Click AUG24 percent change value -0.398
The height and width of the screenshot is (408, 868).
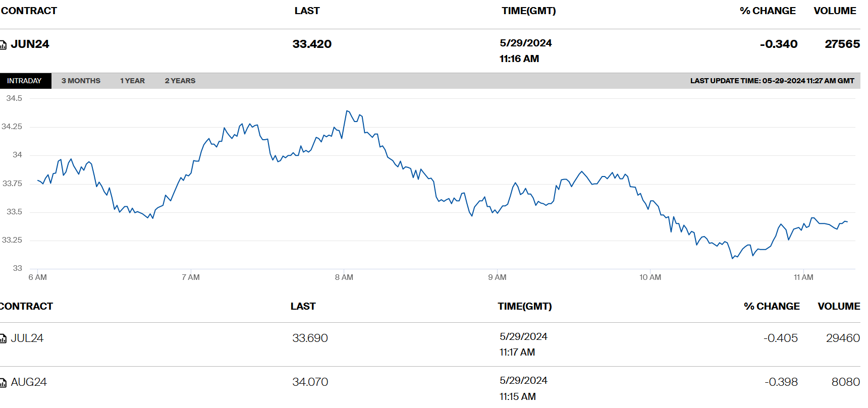(781, 382)
